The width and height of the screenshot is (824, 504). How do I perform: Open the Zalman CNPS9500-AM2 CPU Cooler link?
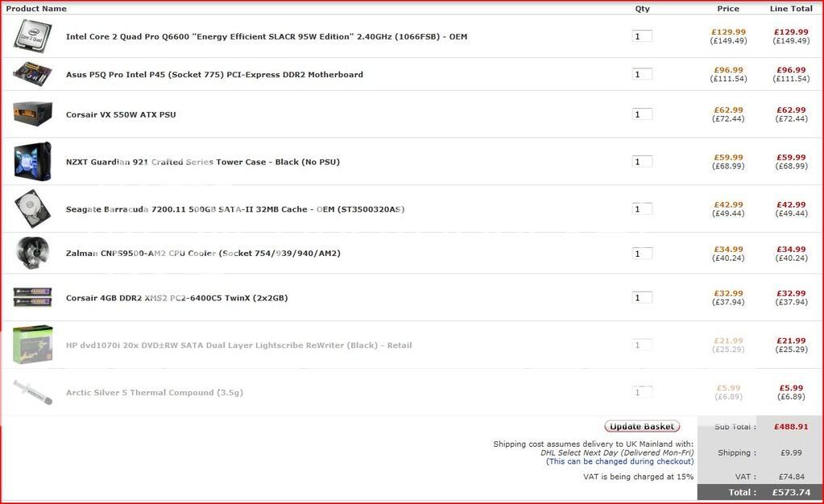[x=203, y=254]
